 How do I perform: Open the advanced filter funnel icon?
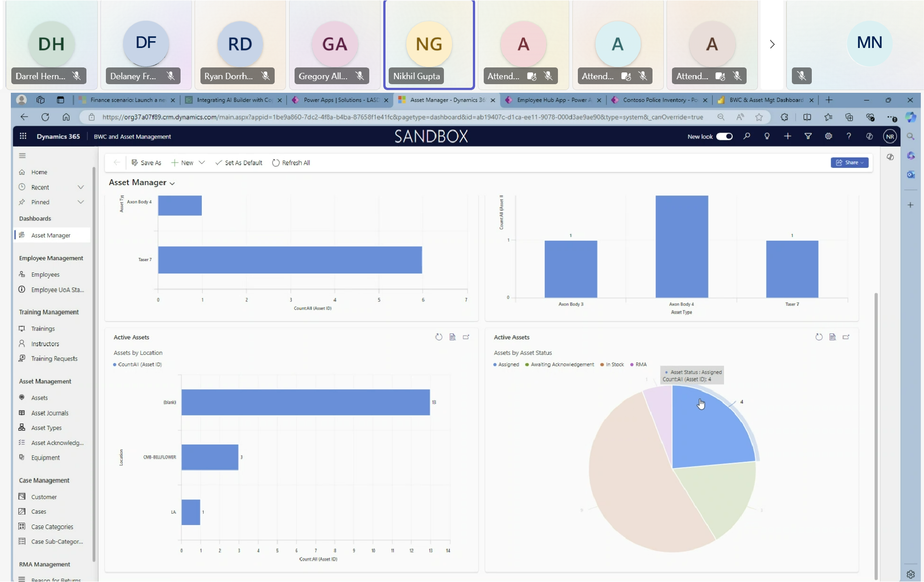pos(808,136)
